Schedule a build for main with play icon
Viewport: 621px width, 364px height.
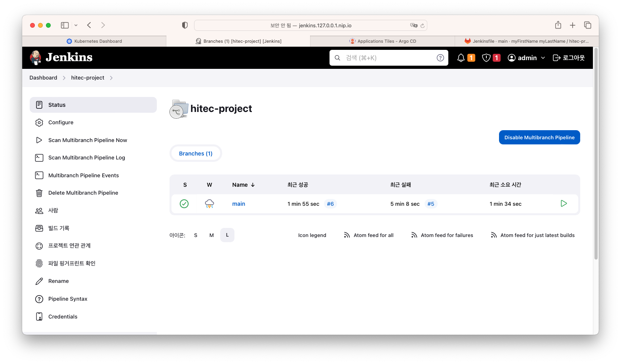(x=564, y=203)
